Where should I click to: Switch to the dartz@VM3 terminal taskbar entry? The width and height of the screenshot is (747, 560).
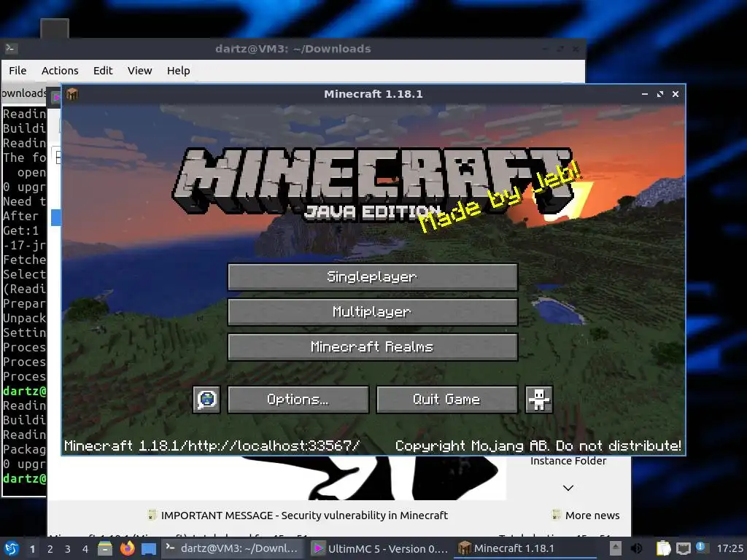(233, 548)
